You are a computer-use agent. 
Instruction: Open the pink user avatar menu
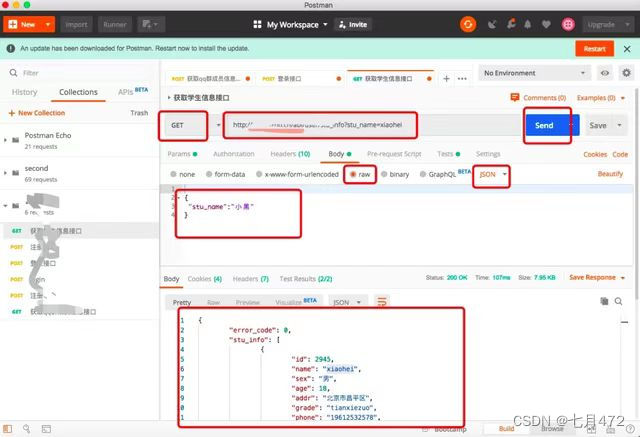coord(568,24)
